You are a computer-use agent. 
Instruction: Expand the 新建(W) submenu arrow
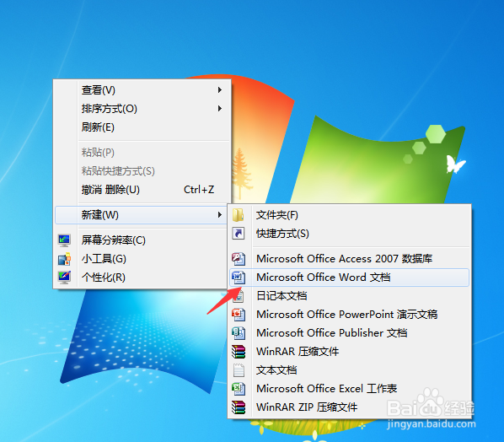click(x=220, y=214)
